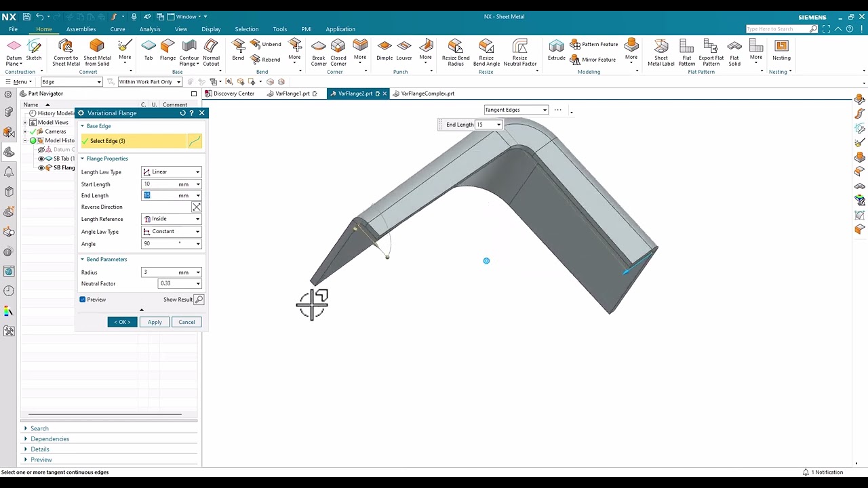Image resolution: width=868 pixels, height=488 pixels.
Task: Click Export Flat Pattern
Action: (711, 52)
